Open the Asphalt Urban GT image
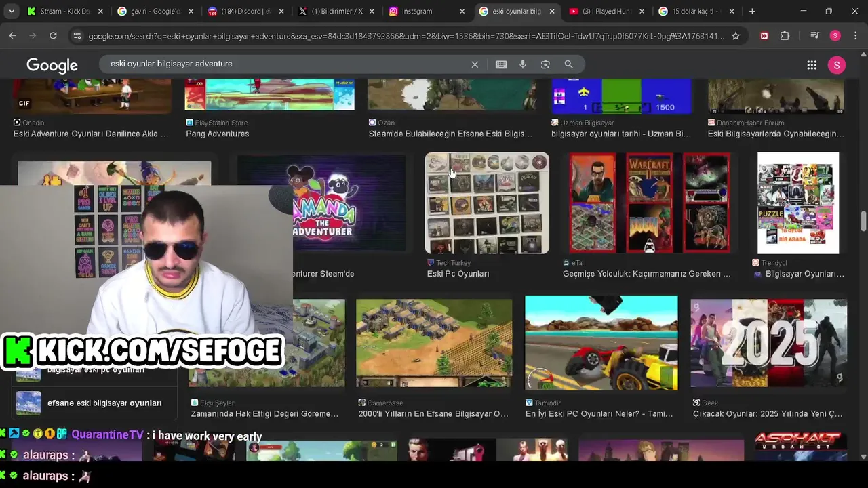This screenshot has height=488, width=868. pyautogui.click(x=801, y=447)
